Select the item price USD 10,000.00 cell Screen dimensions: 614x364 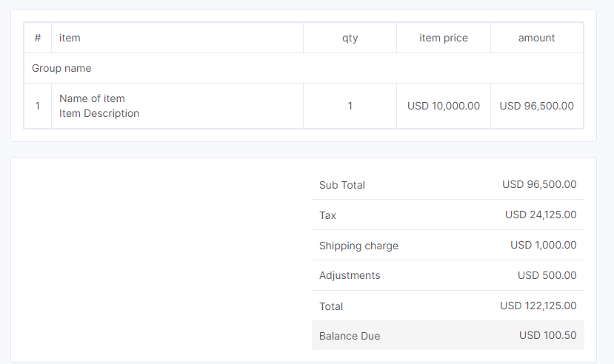(x=444, y=106)
